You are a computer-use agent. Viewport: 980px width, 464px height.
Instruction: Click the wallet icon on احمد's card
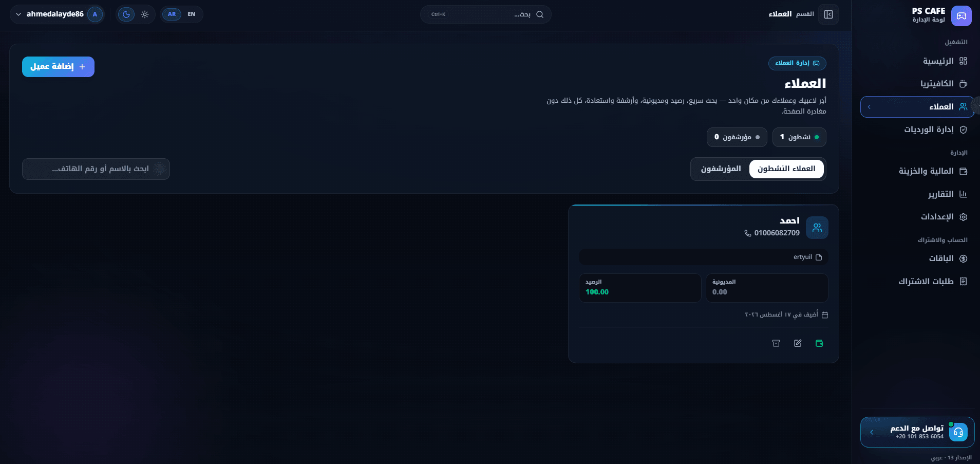[x=819, y=343]
